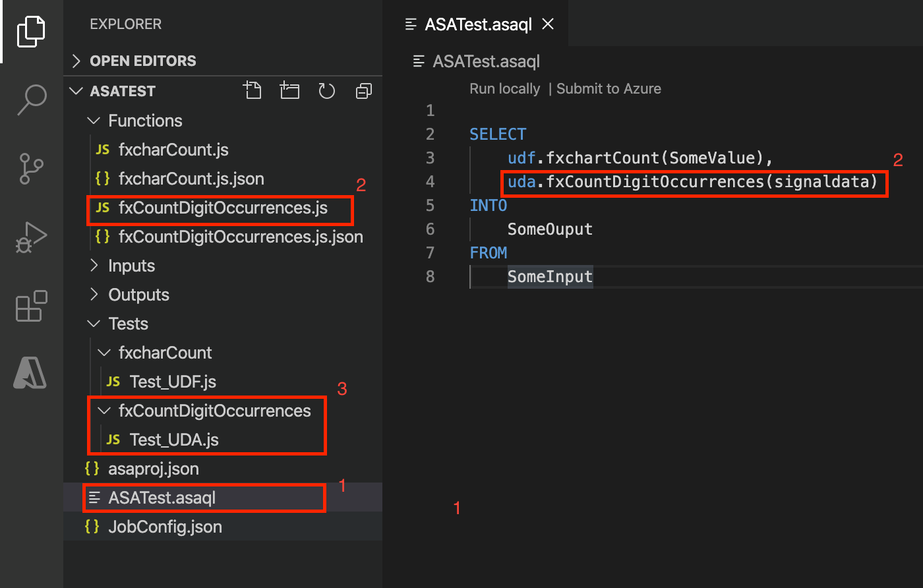Collapse all folders in explorer
The width and height of the screenshot is (923, 588).
[364, 91]
